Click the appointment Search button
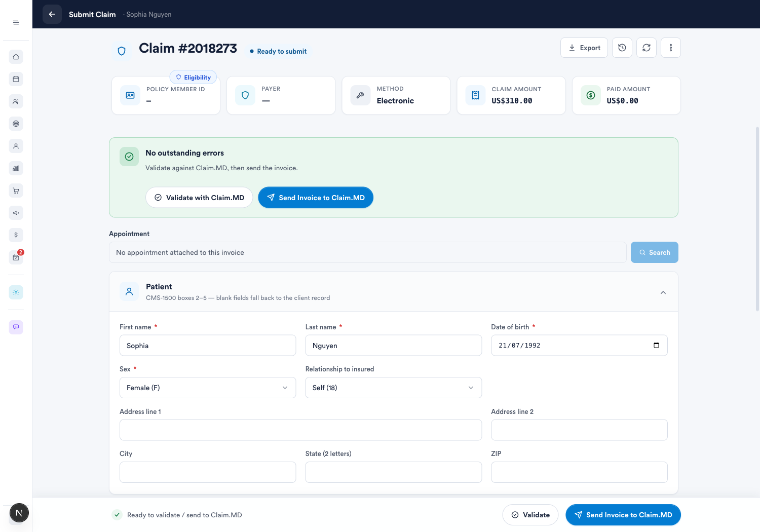The height and width of the screenshot is (532, 760). click(x=655, y=252)
